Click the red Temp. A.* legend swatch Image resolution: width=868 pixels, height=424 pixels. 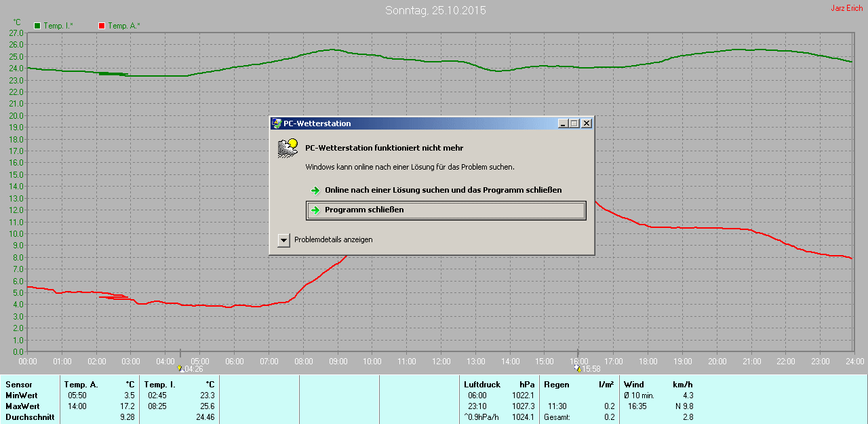coord(102,26)
